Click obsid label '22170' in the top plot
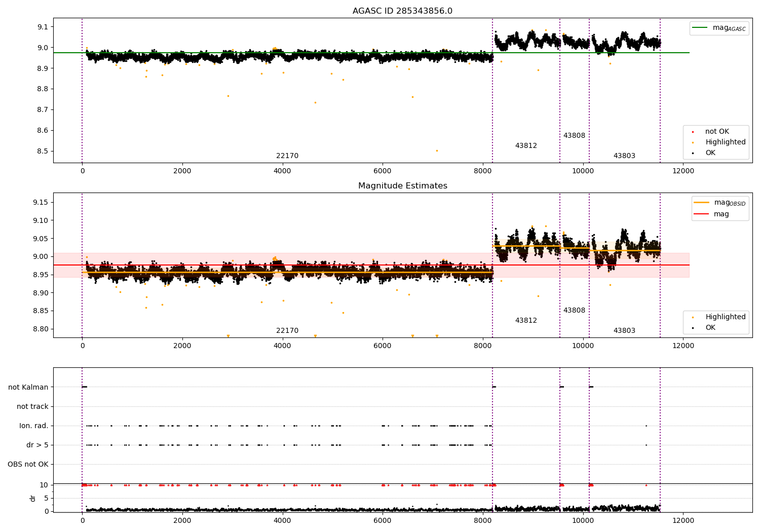 [287, 156]
